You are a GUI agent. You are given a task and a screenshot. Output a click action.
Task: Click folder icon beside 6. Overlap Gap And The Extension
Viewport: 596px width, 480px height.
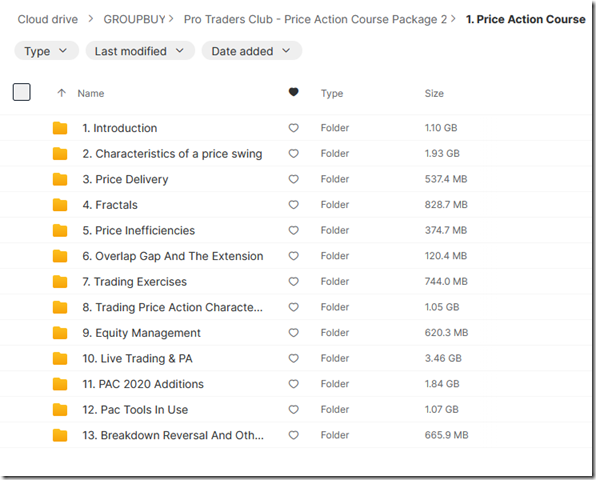pyautogui.click(x=60, y=256)
